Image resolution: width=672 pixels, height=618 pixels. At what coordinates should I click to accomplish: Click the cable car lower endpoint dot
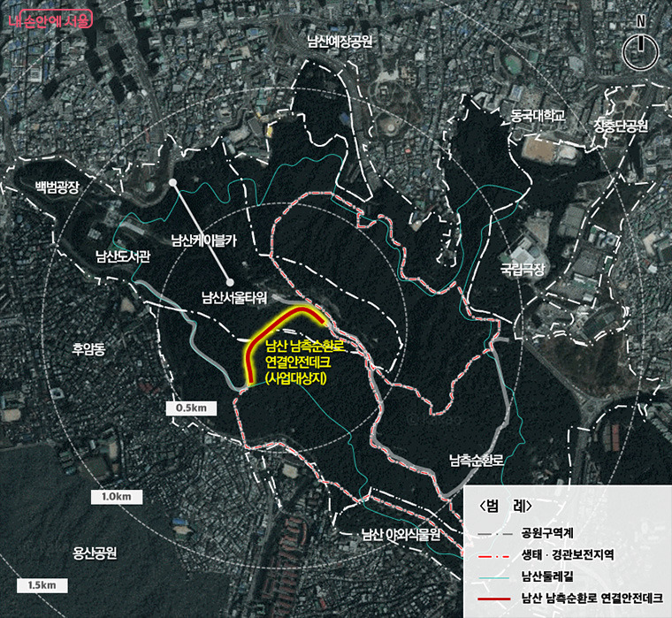[230, 282]
